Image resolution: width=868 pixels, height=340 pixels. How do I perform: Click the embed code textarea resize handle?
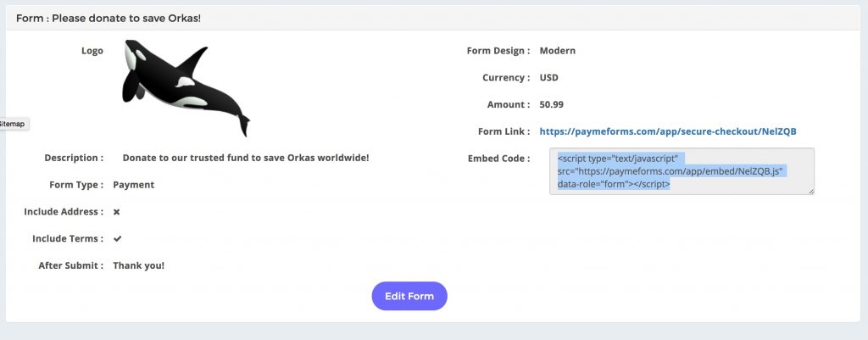[x=811, y=191]
